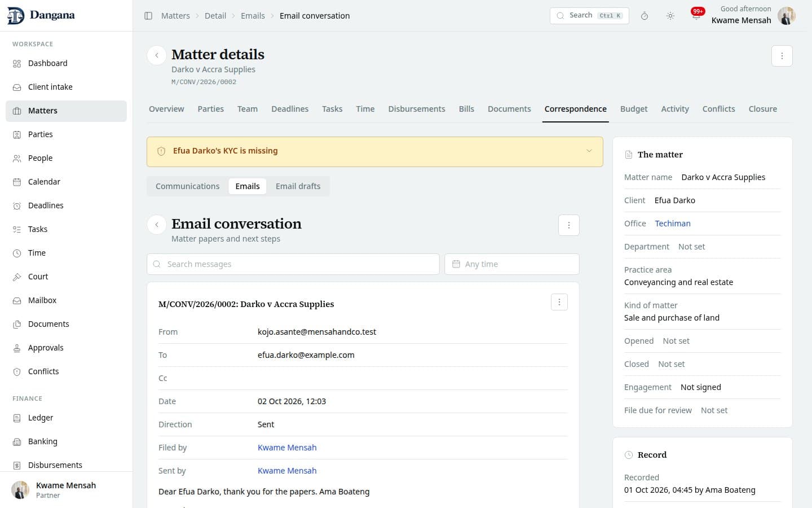Image resolution: width=812 pixels, height=508 pixels.
Task: Toggle the sidebar collapse icon
Action: point(148,16)
